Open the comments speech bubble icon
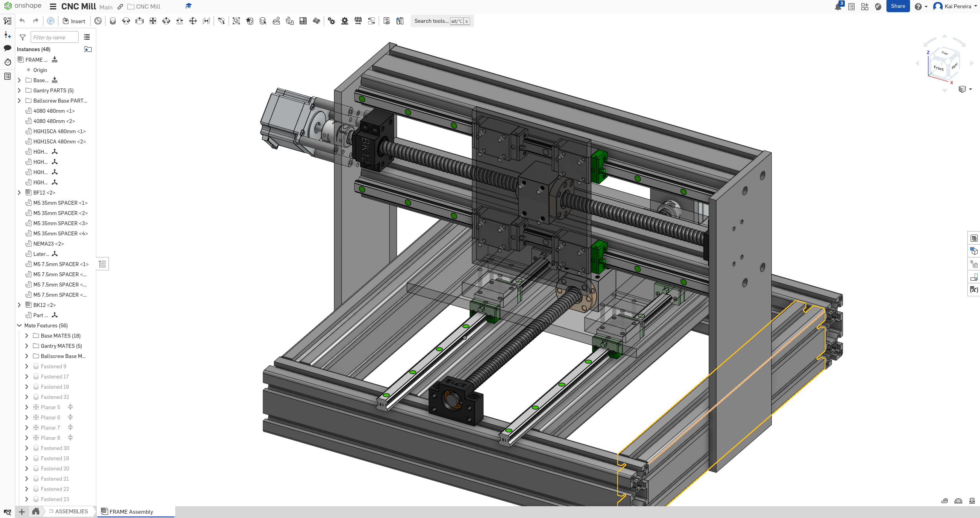This screenshot has height=518, width=980. pyautogui.click(x=7, y=48)
